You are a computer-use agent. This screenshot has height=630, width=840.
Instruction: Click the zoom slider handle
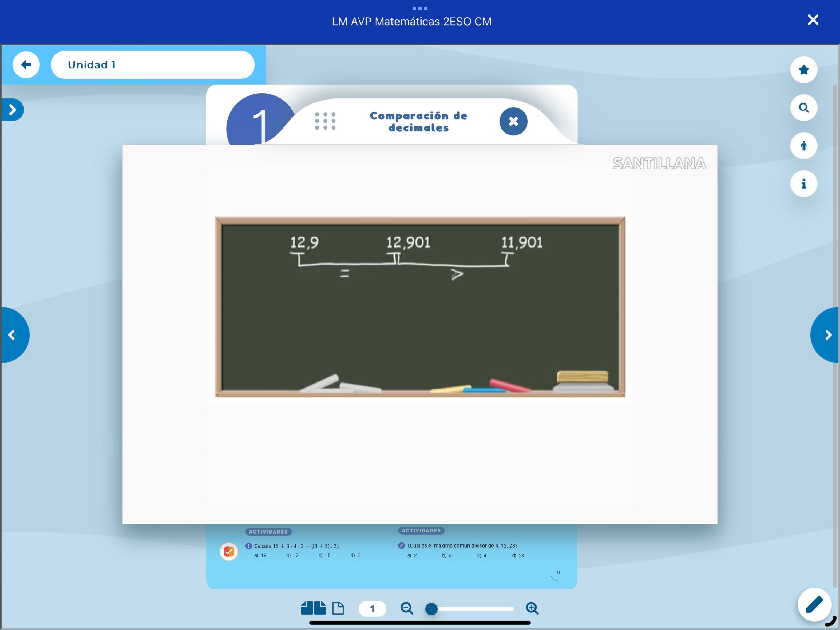(431, 609)
